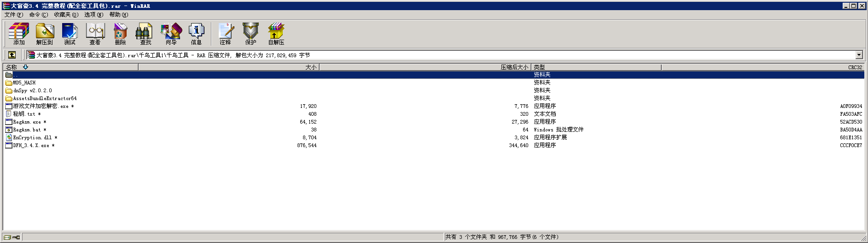Click the Extract To (解压到) icon

click(45, 34)
